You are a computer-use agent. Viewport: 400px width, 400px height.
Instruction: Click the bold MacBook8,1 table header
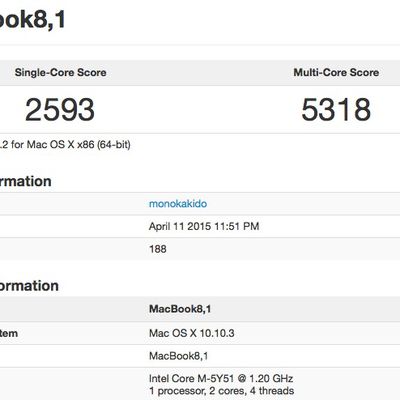pyautogui.click(x=180, y=309)
